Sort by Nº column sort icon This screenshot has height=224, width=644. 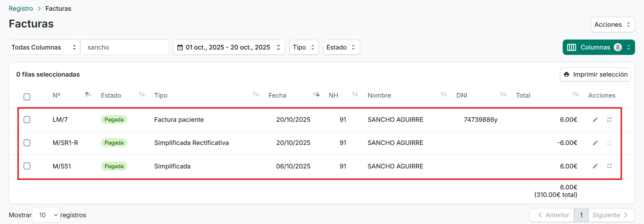[88, 94]
